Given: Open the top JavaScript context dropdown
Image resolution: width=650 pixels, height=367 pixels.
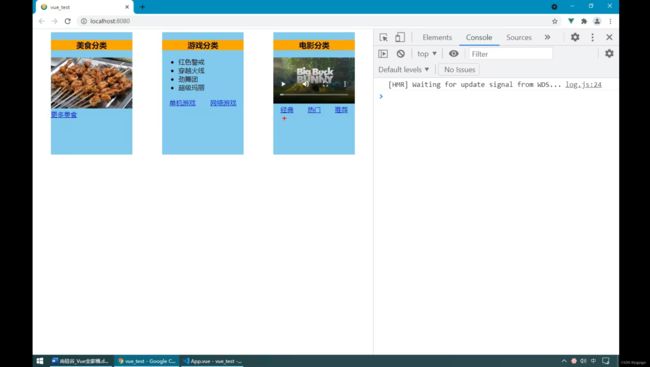Looking at the screenshot, I should pyautogui.click(x=427, y=54).
